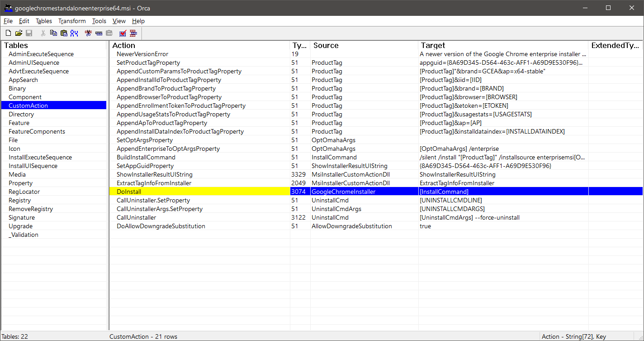This screenshot has width=644, height=341.
Task: Click the ExtendedType column header
Action: [x=616, y=45]
